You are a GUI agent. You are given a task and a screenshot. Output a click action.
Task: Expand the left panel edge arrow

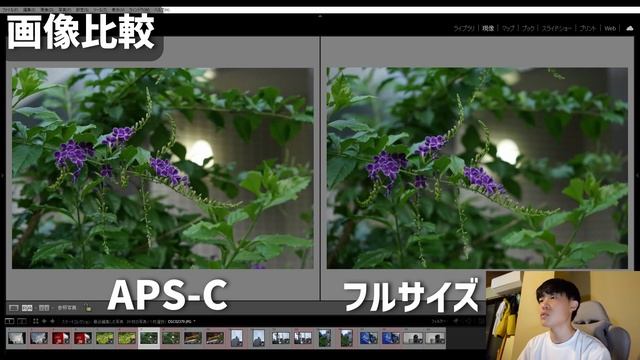2,176
